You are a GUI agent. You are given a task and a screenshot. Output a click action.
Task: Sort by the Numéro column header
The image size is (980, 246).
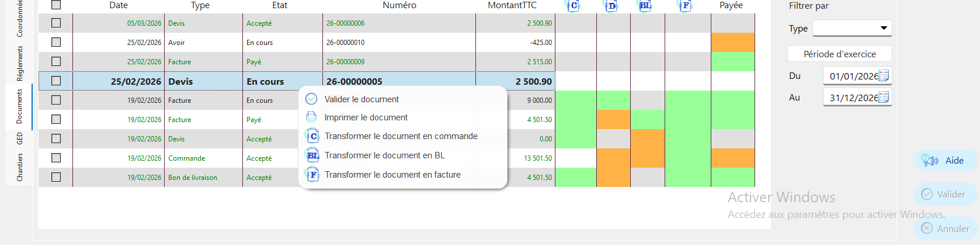coord(399,5)
